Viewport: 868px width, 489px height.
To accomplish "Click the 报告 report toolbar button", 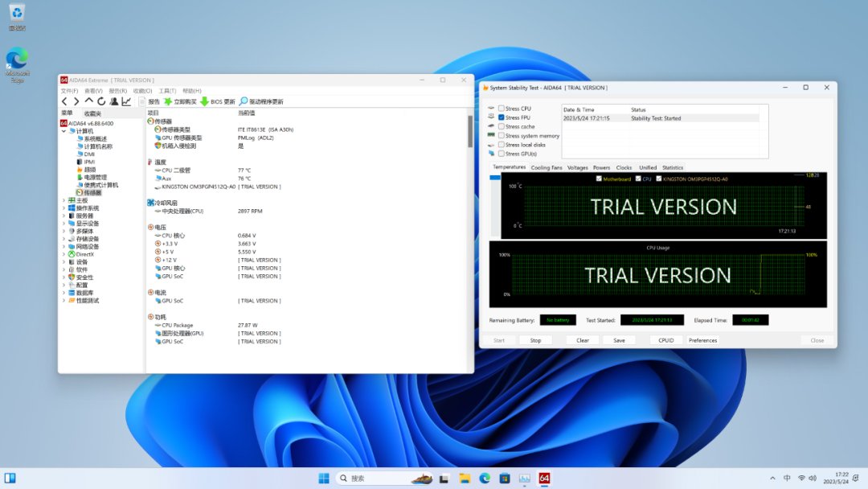I will click(x=149, y=101).
